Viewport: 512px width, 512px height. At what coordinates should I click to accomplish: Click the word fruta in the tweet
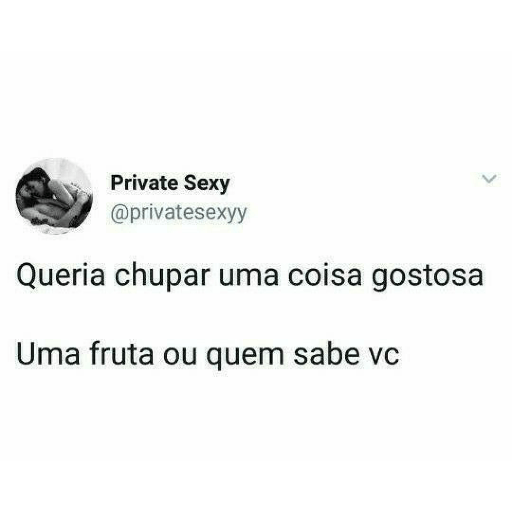122,354
